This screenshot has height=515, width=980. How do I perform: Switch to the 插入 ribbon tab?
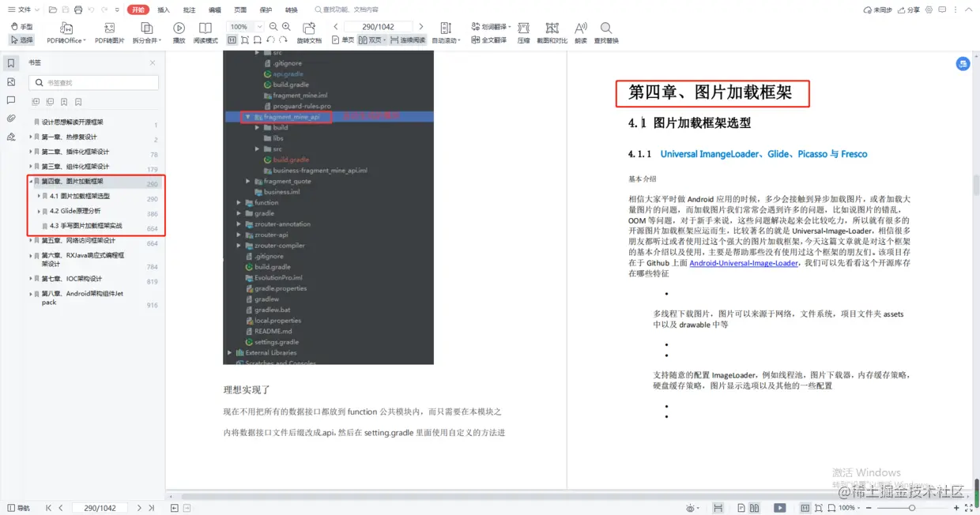coord(164,9)
